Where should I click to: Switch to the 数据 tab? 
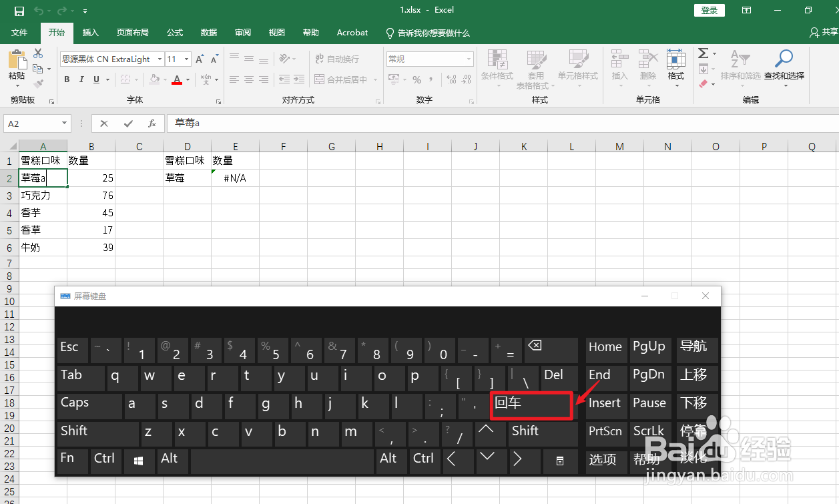[209, 33]
